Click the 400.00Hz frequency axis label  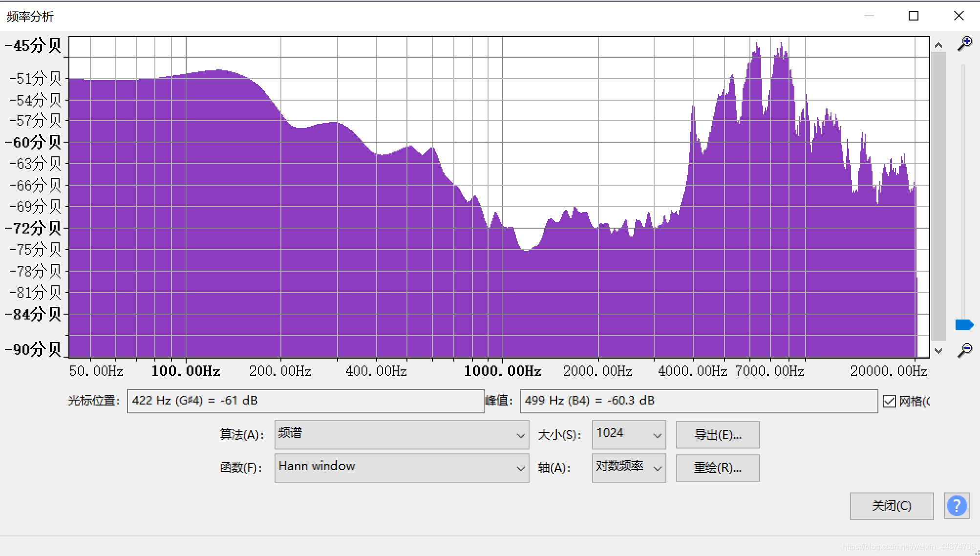coord(376,371)
